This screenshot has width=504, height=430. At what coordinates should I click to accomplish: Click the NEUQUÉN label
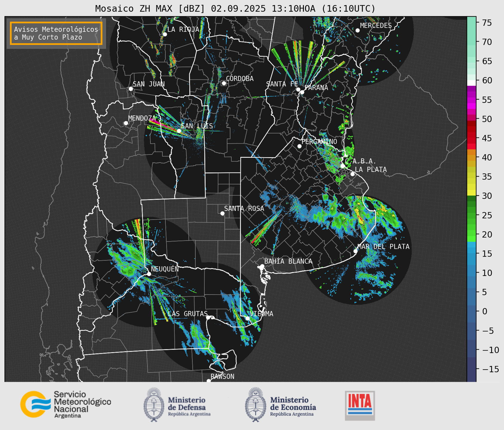pos(165,269)
